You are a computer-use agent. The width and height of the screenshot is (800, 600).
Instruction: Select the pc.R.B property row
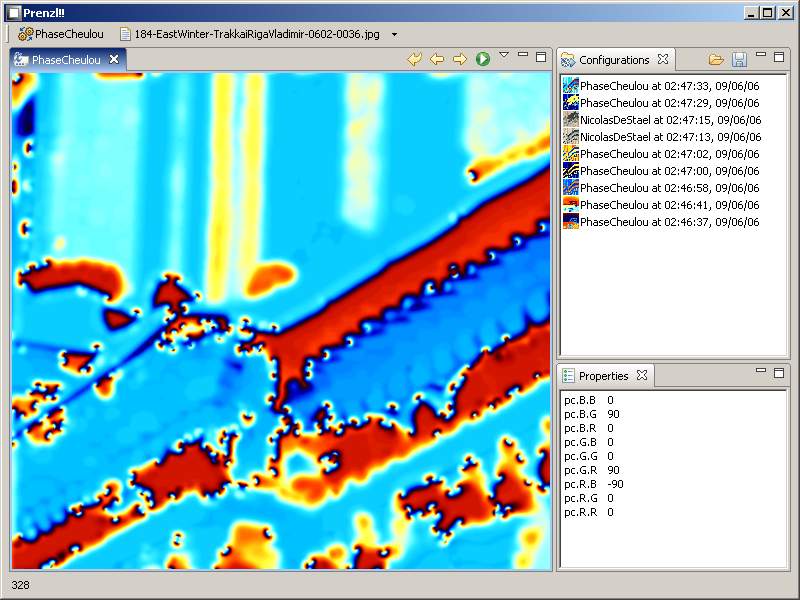[595, 484]
